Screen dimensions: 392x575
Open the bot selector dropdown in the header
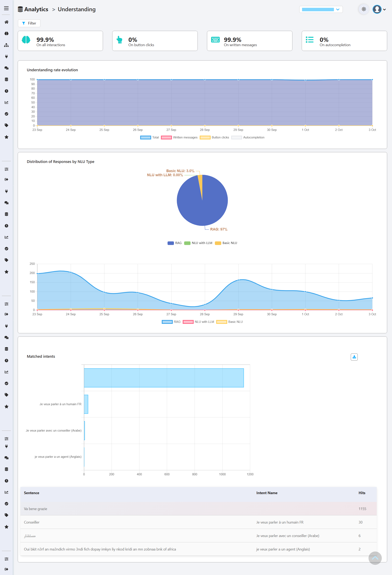click(x=321, y=9)
